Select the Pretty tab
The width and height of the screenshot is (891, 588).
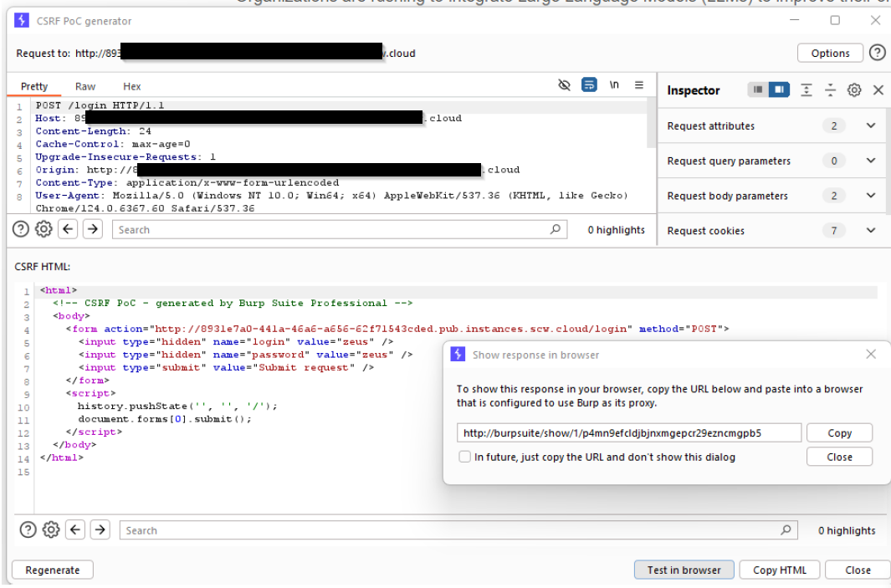(34, 86)
